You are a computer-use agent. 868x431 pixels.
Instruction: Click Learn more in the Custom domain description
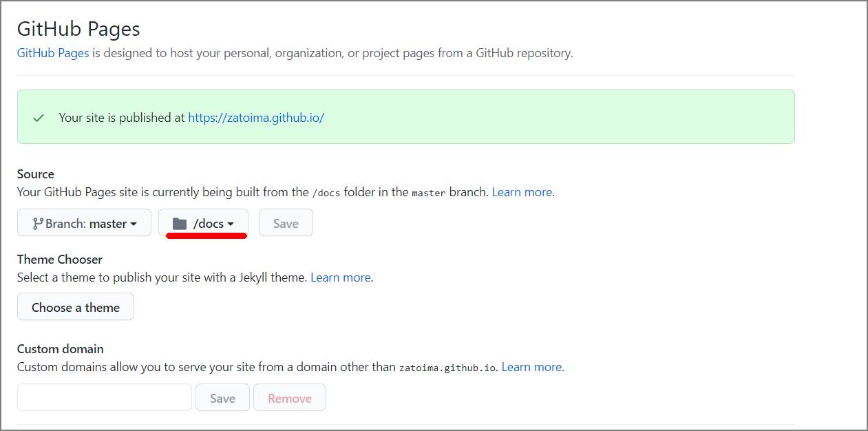coord(531,367)
